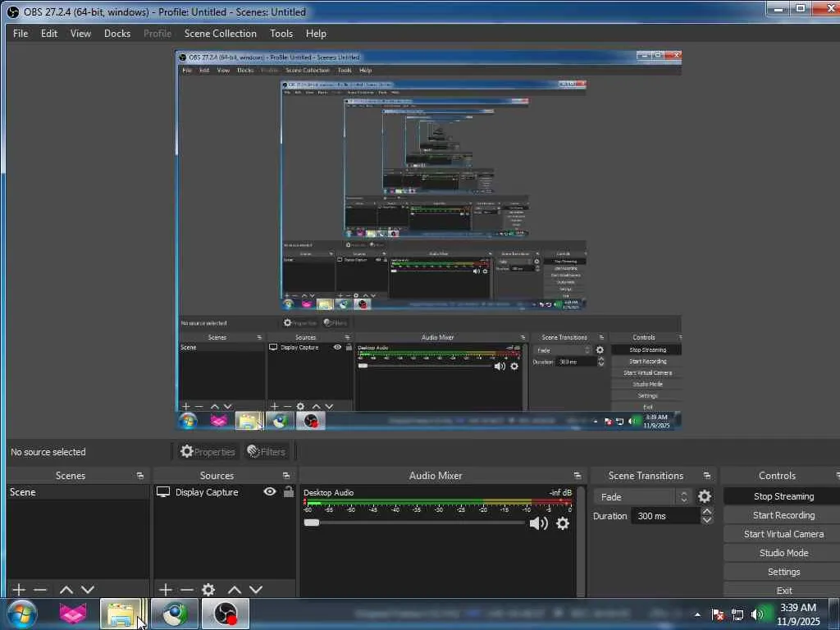Open Settings from Controls

783,572
